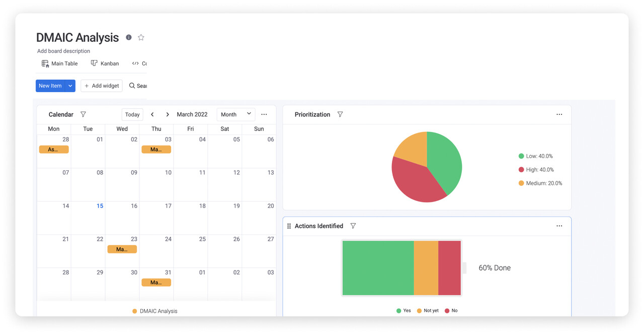
Task: Star the DMAIC Analysis board as favorite
Action: (x=141, y=37)
